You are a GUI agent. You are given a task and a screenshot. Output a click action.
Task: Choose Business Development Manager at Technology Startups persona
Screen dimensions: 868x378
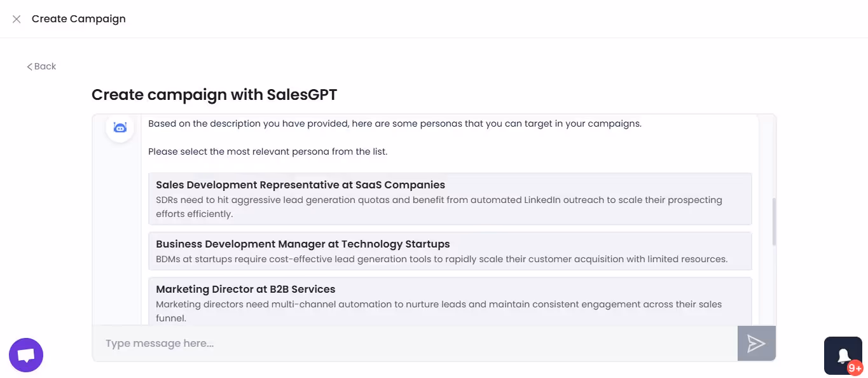point(450,251)
